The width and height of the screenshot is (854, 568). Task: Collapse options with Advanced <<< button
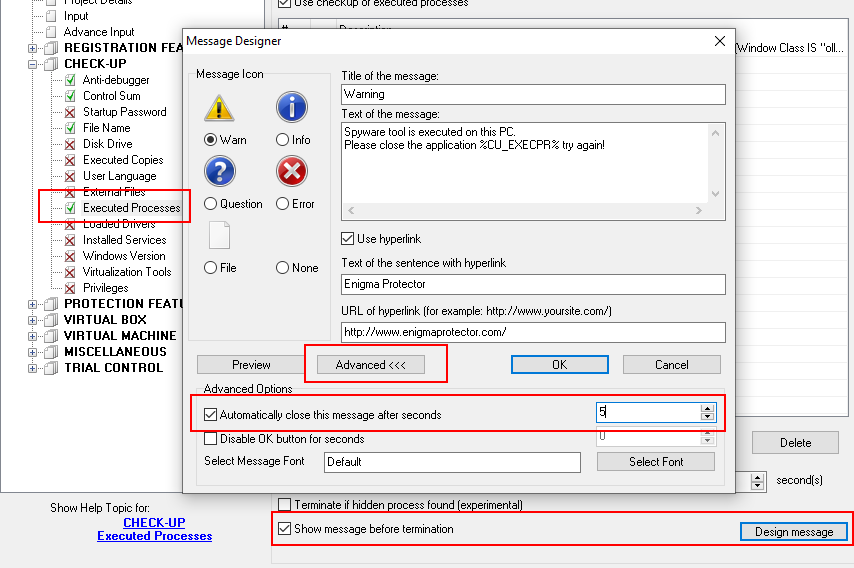point(370,365)
